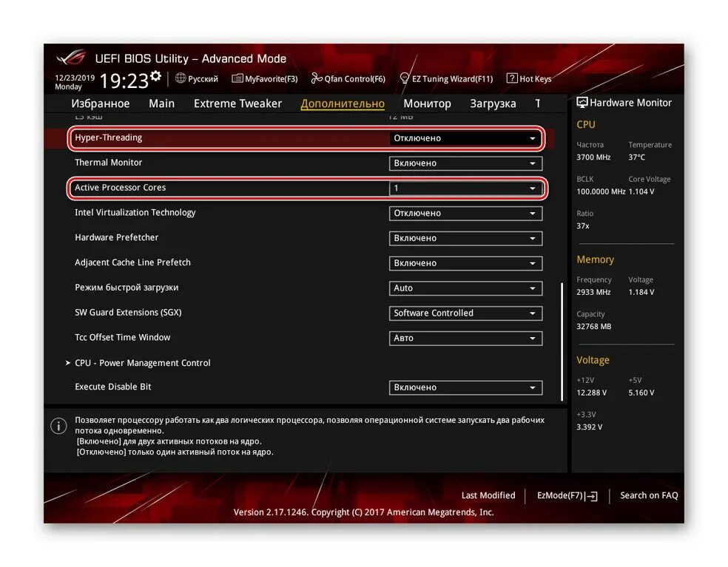
Task: Click the 3.392 V value
Action: coord(589,427)
